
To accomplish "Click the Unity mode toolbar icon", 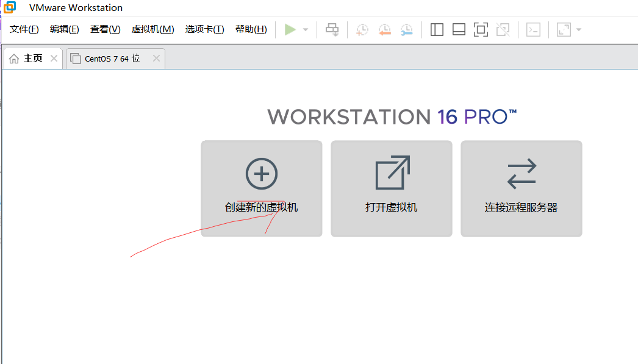I will click(x=503, y=30).
